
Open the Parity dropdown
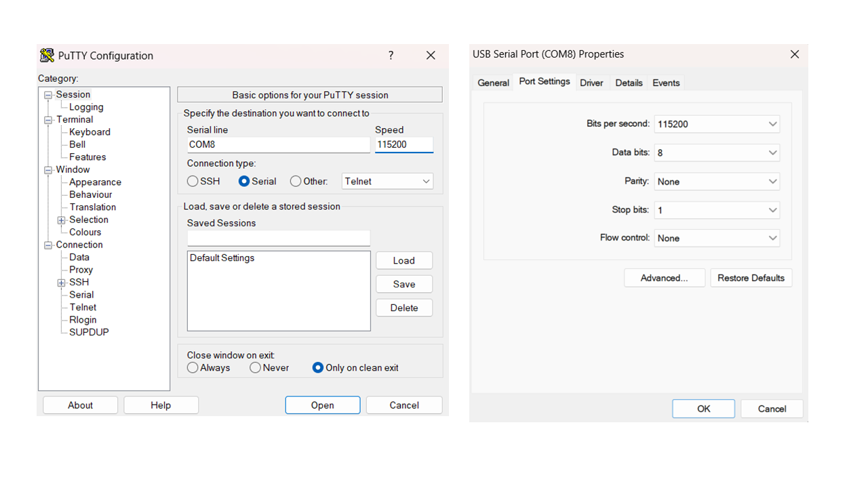[x=717, y=181]
